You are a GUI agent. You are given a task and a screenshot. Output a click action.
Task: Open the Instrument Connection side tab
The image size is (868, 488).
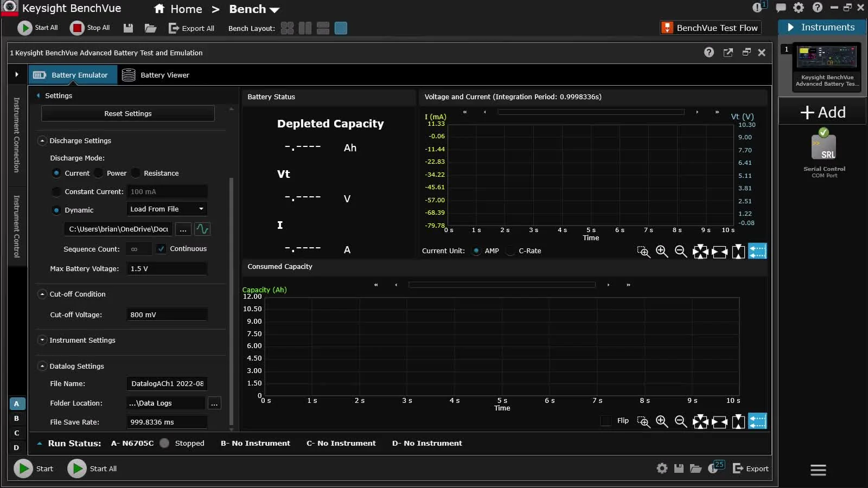click(x=17, y=135)
